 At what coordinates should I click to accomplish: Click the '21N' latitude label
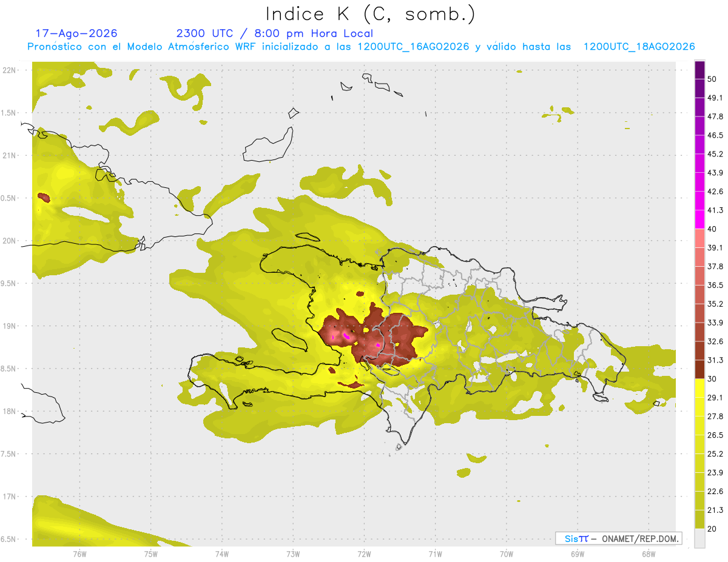coord(10,155)
